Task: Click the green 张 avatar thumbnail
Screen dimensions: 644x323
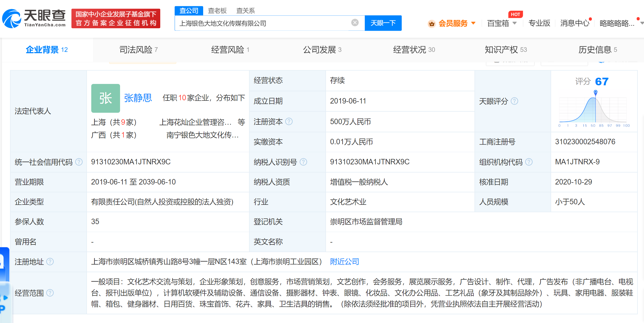Action: pos(105,98)
